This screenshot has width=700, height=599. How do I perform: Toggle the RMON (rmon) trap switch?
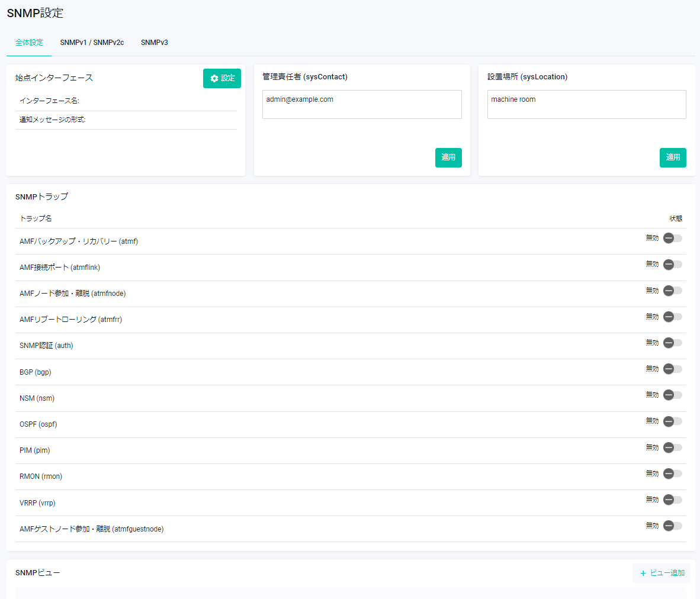pyautogui.click(x=672, y=474)
